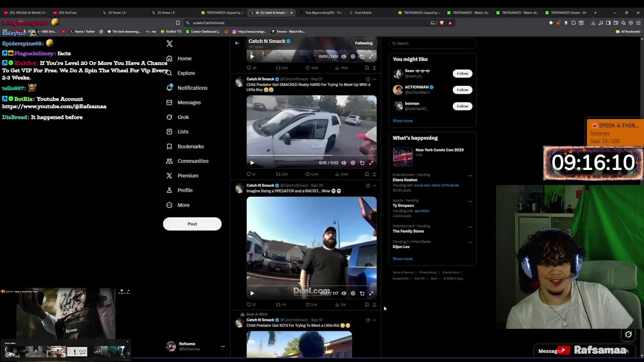This screenshot has width=644, height=362.
Task: Open Grok in the X sidebar
Action: 178,117
